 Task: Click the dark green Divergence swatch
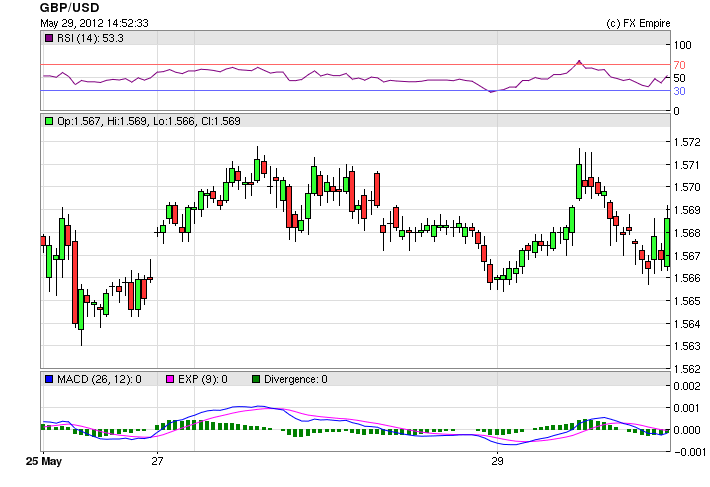pos(256,379)
